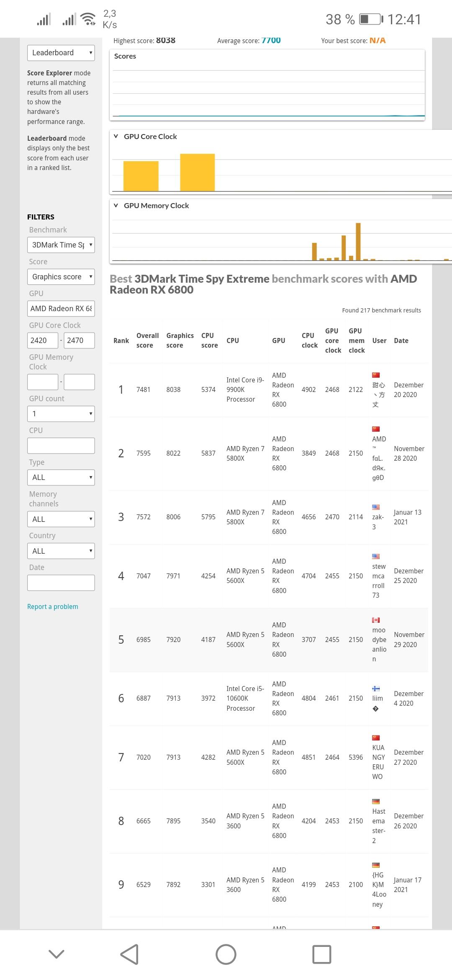Open user zak-3 profile link
This screenshot has width=452, height=980.
click(x=378, y=521)
